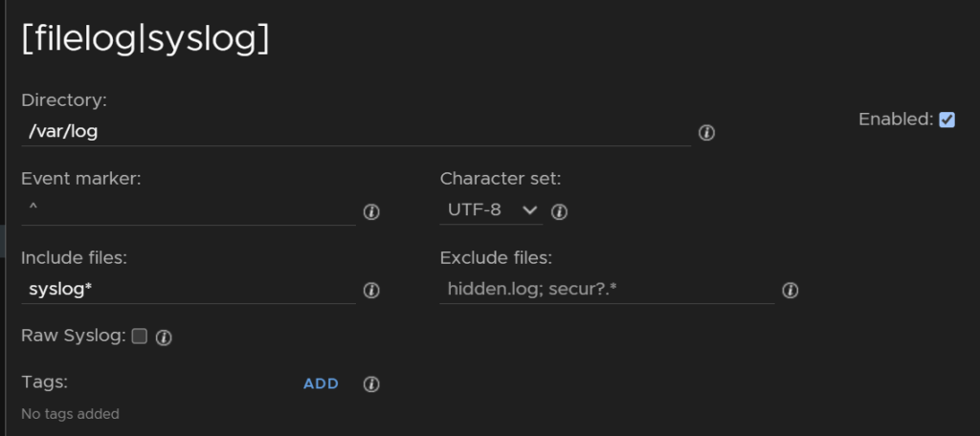This screenshot has height=436, width=980.
Task: Enable the Raw Syslog checkbox
Action: pos(140,336)
